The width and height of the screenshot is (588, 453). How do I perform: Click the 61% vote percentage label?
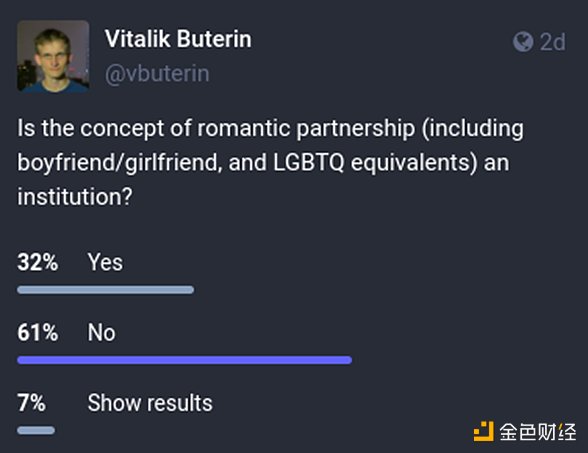(x=38, y=332)
